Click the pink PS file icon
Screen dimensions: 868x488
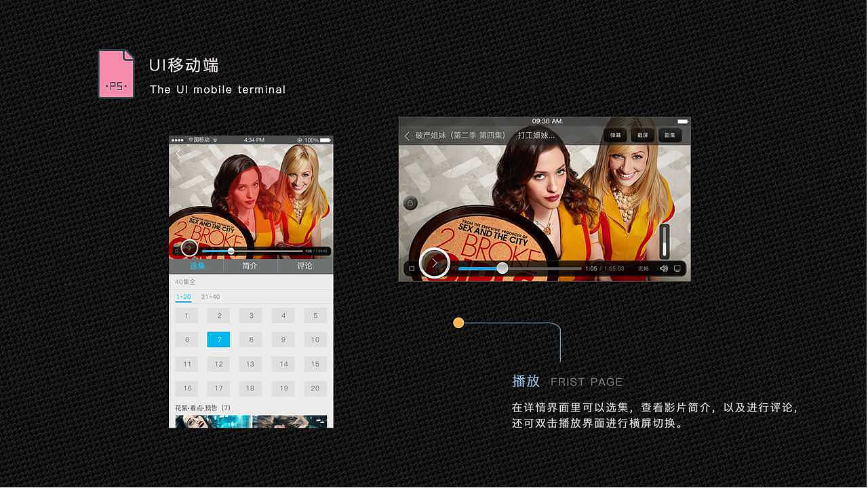point(116,73)
